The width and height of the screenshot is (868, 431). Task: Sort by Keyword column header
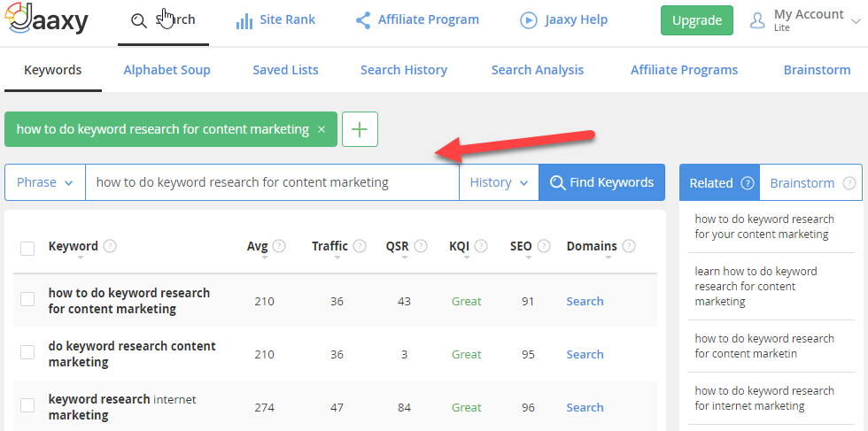tap(73, 246)
